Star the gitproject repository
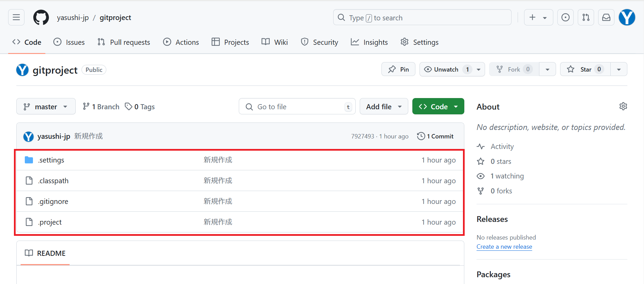644x284 pixels. pos(585,69)
